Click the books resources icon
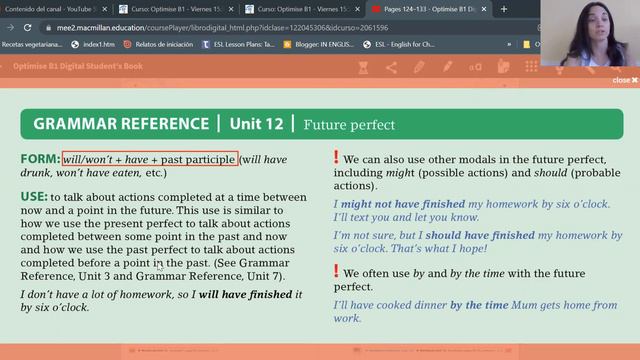The height and width of the screenshot is (360, 640). [503, 67]
